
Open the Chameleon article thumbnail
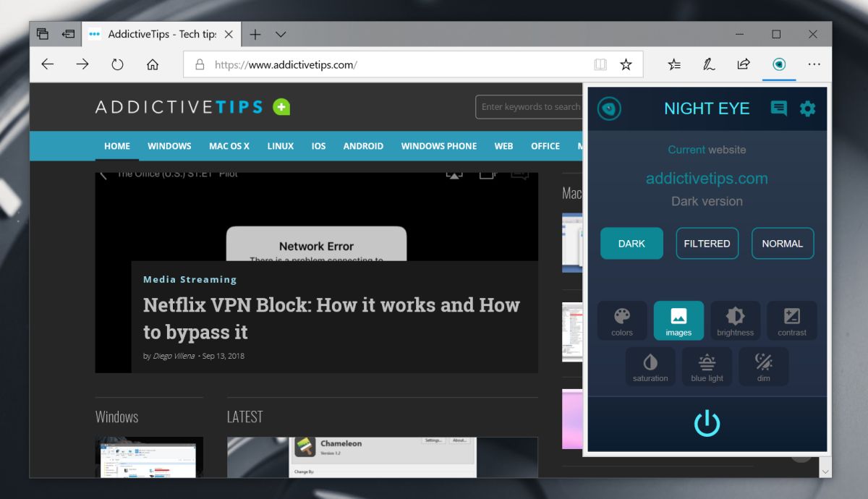pos(383,457)
